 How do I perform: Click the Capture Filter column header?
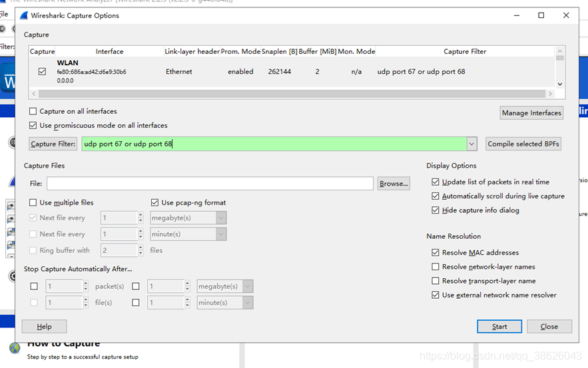tap(465, 51)
